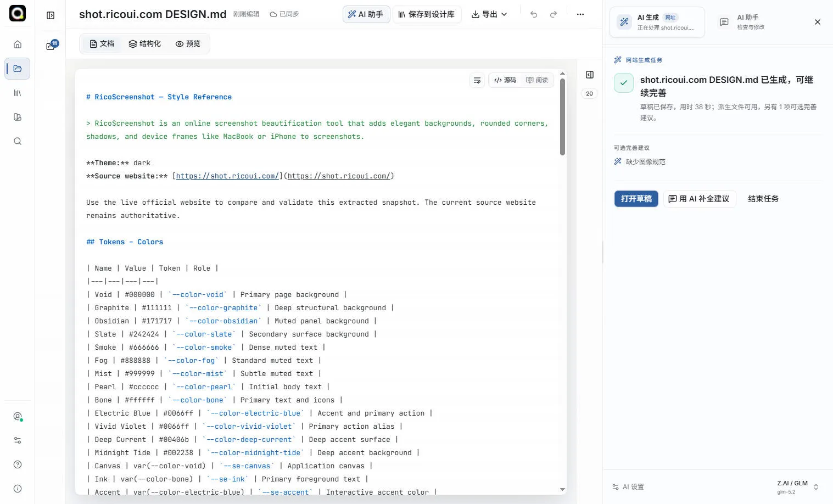Switch to AI 生成 panel tab
The image size is (833, 504).
point(657,22)
